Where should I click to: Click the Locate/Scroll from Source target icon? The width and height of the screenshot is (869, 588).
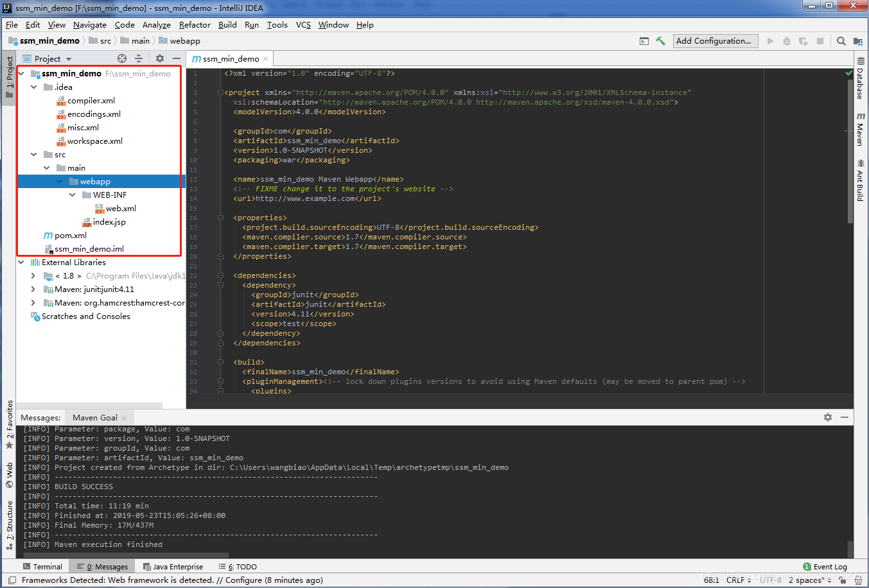click(x=122, y=58)
